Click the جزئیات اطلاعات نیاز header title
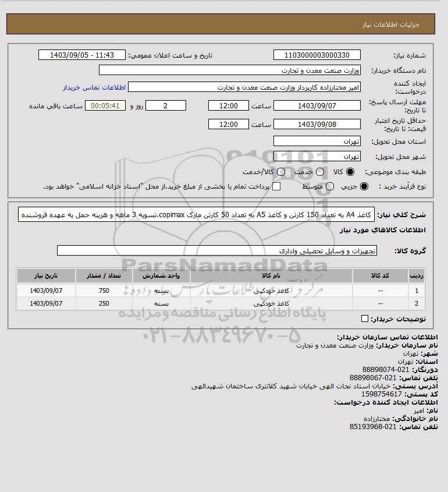 390,24
